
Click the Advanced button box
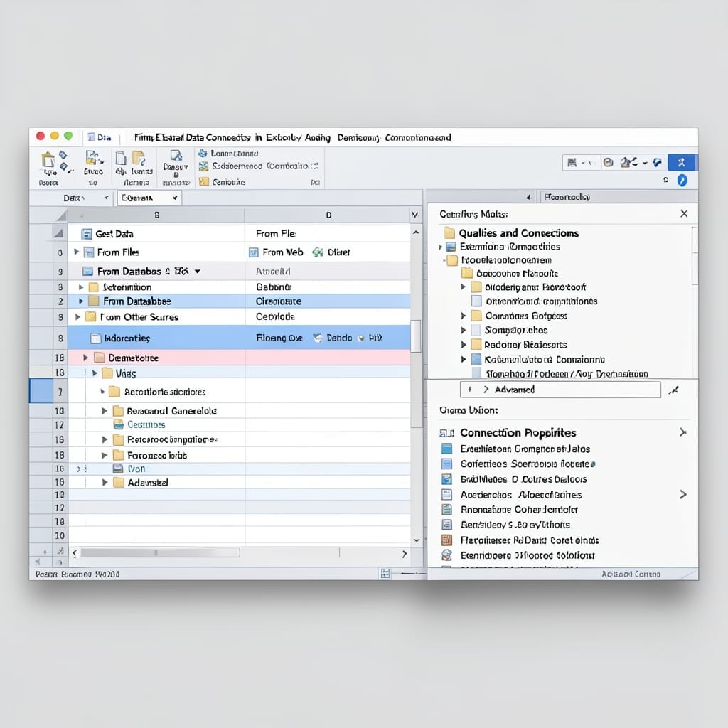[560, 390]
